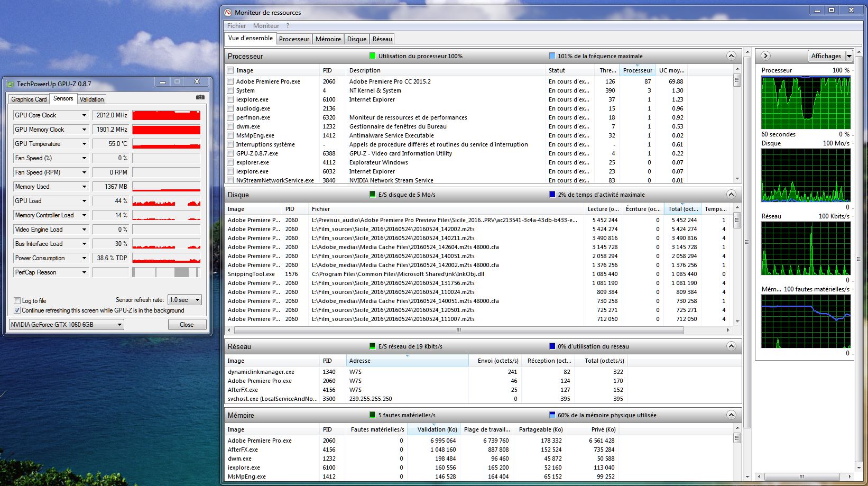Switch to the Disque tab
The image size is (868, 486).
pyautogui.click(x=357, y=39)
